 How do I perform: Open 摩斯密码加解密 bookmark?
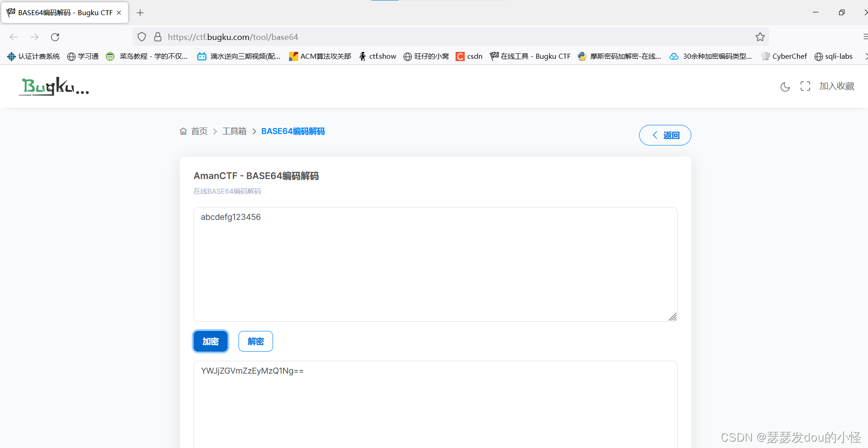point(619,56)
